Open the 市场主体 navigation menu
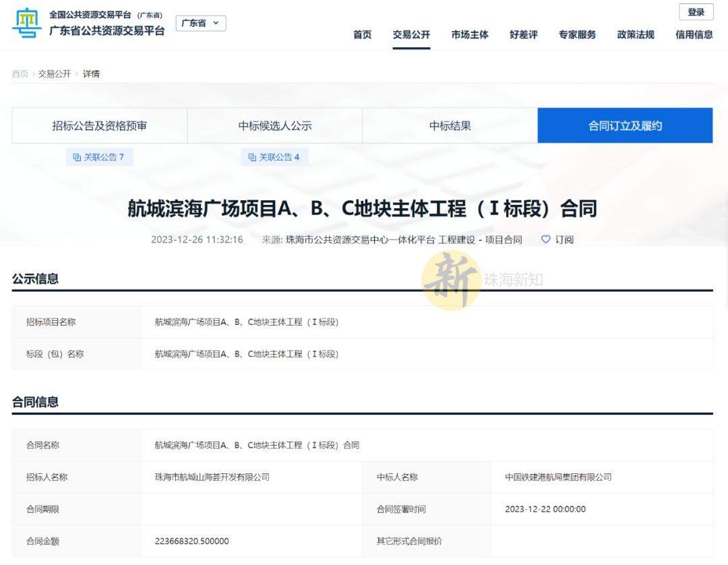 pyautogui.click(x=470, y=34)
